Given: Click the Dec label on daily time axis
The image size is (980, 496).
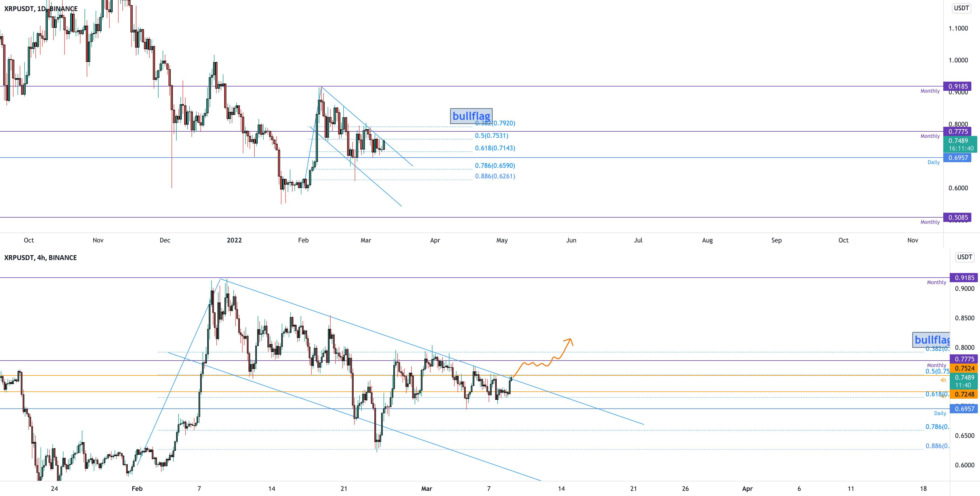Looking at the screenshot, I should click(x=165, y=240).
